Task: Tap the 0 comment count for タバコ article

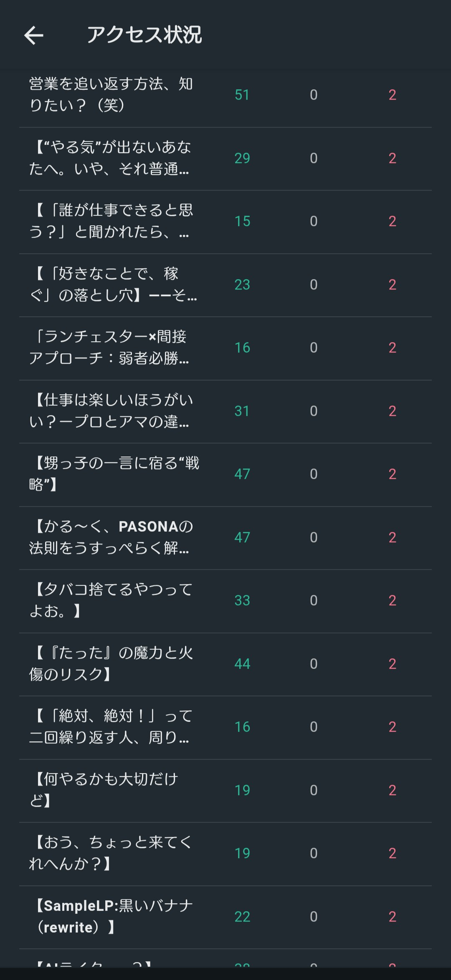Action: click(x=314, y=601)
